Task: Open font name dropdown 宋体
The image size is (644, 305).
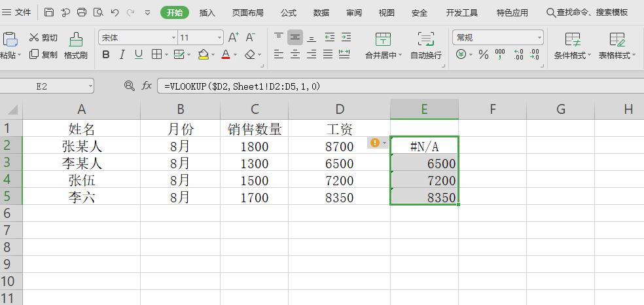Action: [x=173, y=38]
